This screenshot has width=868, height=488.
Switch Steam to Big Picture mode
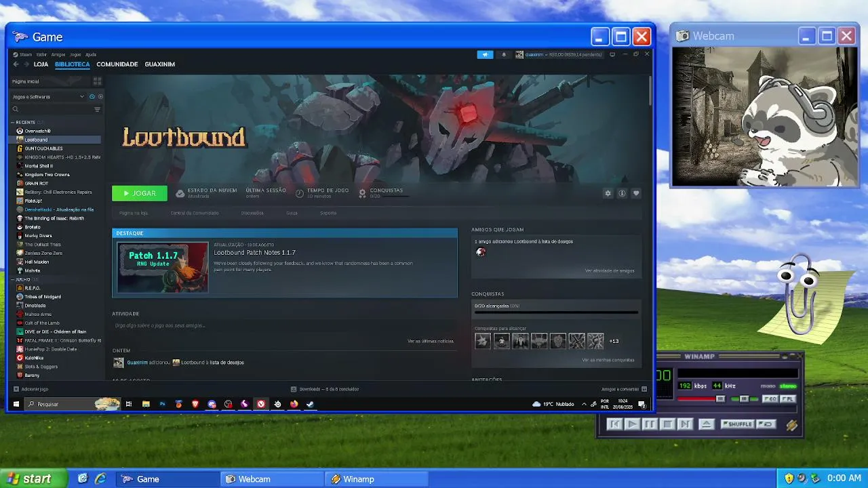pyautogui.click(x=612, y=54)
